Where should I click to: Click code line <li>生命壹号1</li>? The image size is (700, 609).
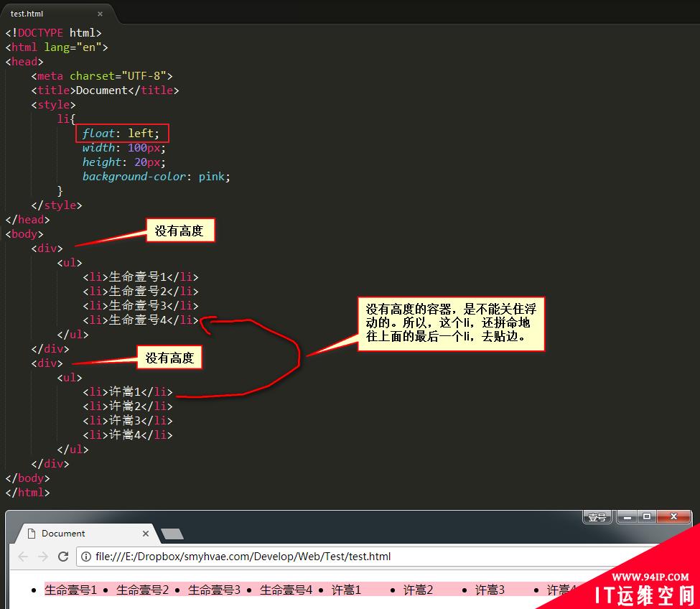coord(141,276)
